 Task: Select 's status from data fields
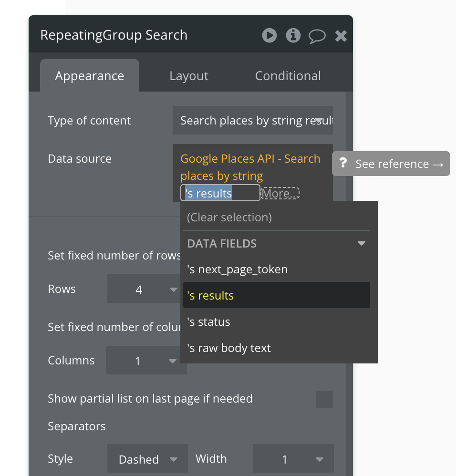tap(209, 322)
